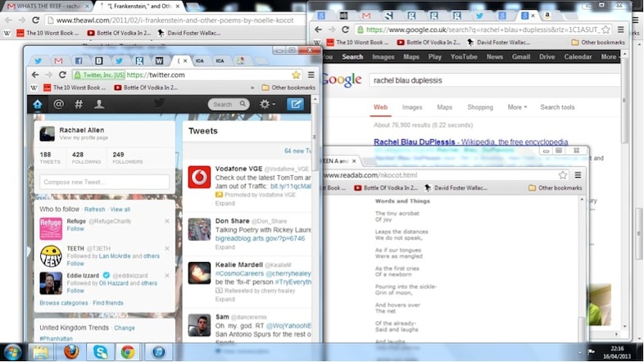644x362 pixels.
Task: Open the Rachel Blau DuPlessis Wikipedia result
Action: tap(470, 142)
